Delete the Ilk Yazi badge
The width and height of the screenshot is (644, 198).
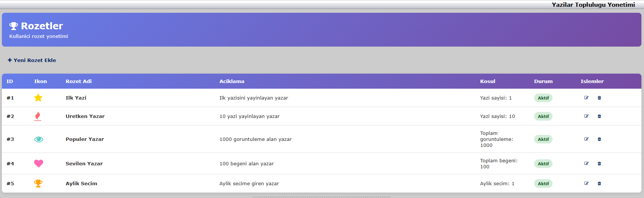pyautogui.click(x=599, y=98)
